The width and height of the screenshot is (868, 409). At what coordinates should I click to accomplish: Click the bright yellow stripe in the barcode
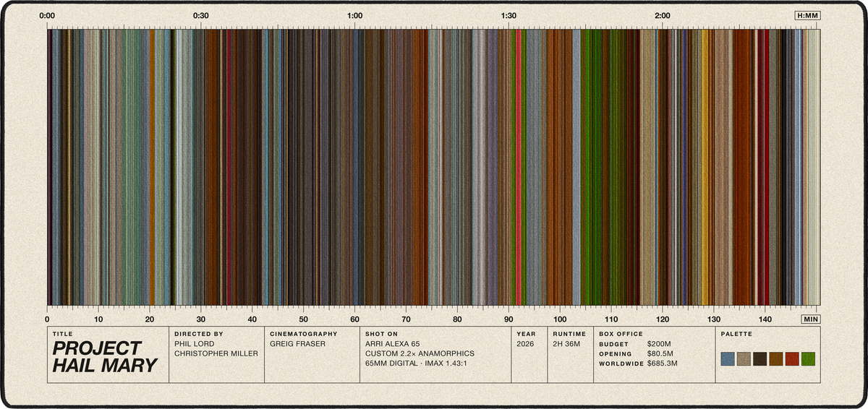click(704, 167)
